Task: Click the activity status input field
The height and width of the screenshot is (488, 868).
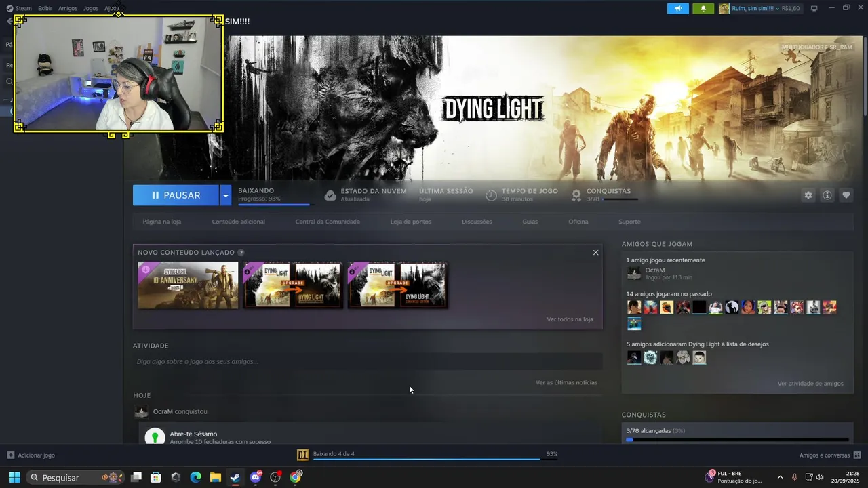Action: [368, 361]
